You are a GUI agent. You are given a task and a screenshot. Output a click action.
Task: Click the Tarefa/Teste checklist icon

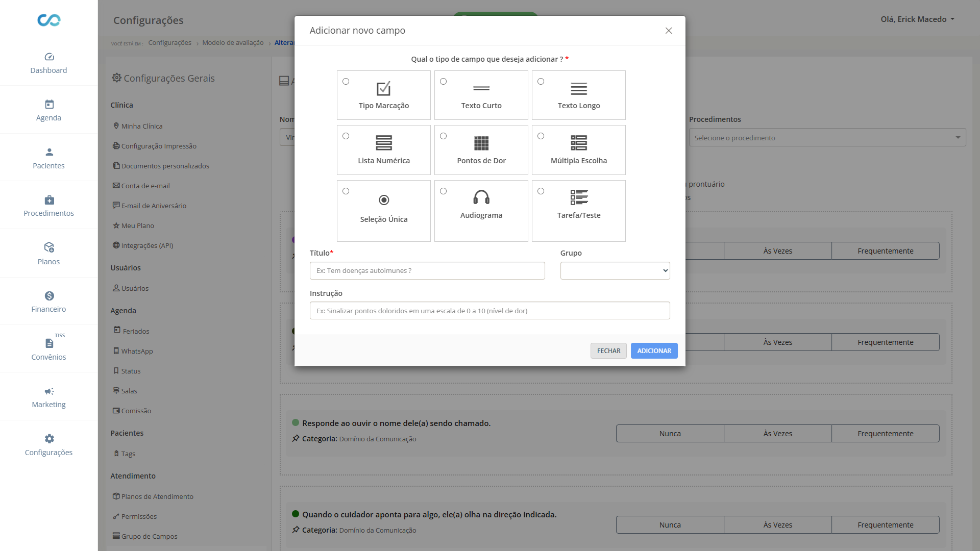pos(579,197)
